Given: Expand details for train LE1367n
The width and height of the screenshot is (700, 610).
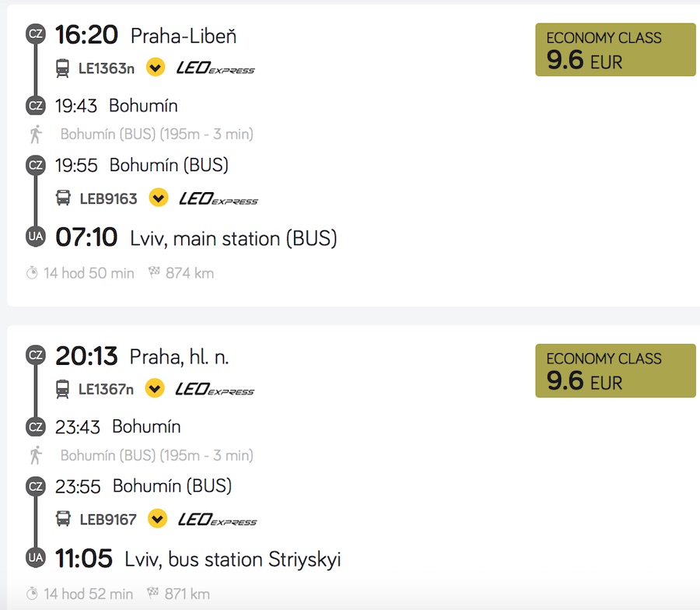Looking at the screenshot, I should pyautogui.click(x=155, y=389).
